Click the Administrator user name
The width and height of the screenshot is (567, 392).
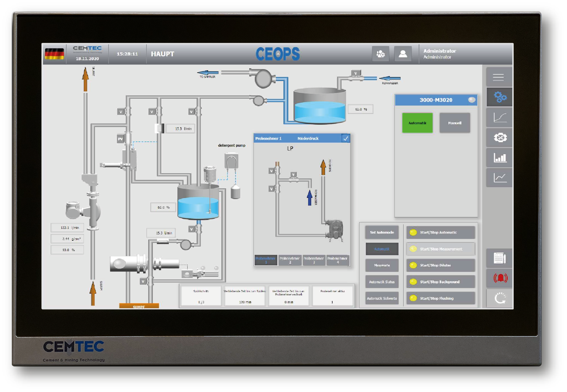439,51
